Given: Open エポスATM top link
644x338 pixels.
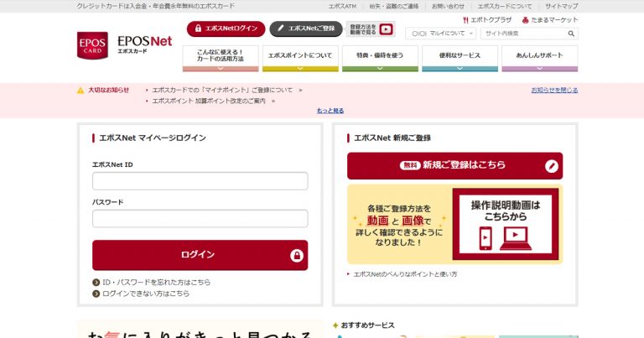Looking at the screenshot, I should tap(342, 6).
